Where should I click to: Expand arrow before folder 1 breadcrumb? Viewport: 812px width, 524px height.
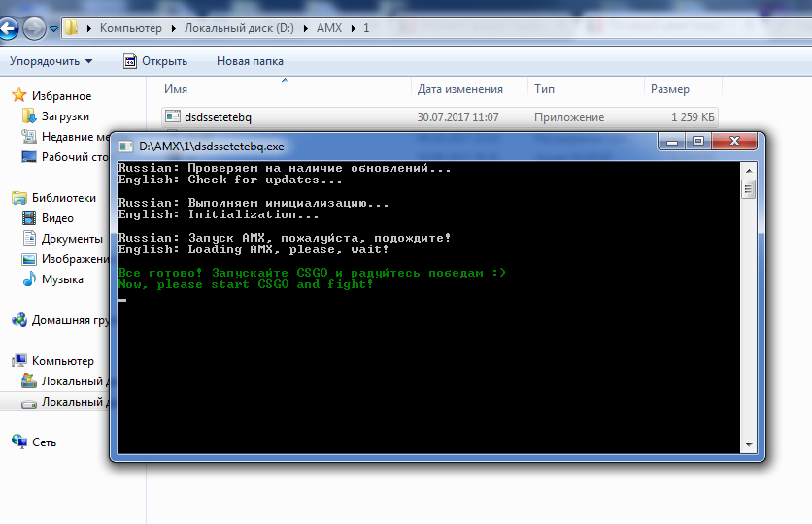coord(354,28)
